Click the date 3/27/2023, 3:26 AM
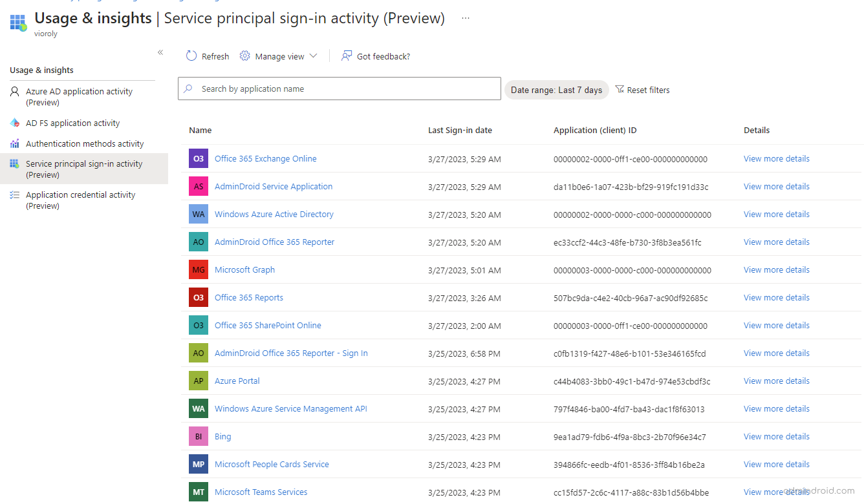This screenshot has height=504, width=864. [x=464, y=298]
